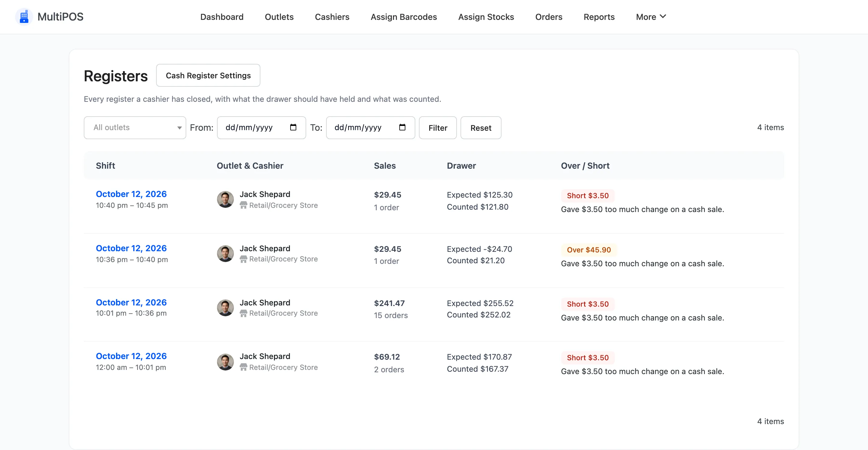Click Counted $167.37 drawer value

(x=477, y=369)
